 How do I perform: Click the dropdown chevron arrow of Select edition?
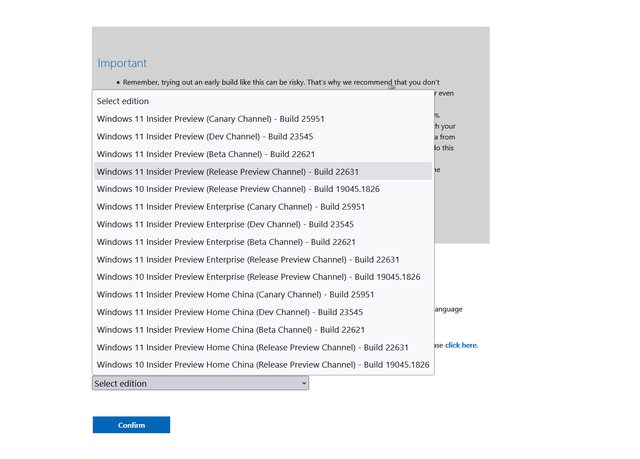click(303, 383)
